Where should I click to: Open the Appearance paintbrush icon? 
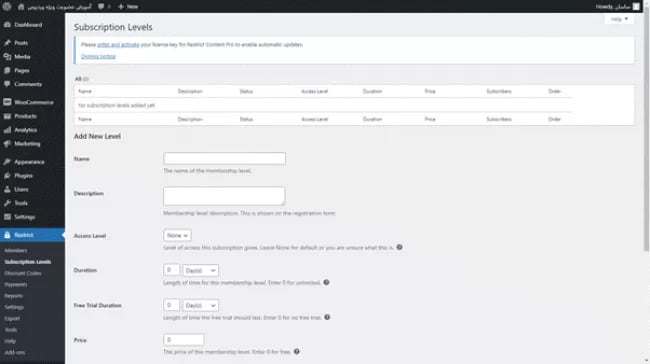coord(7,162)
